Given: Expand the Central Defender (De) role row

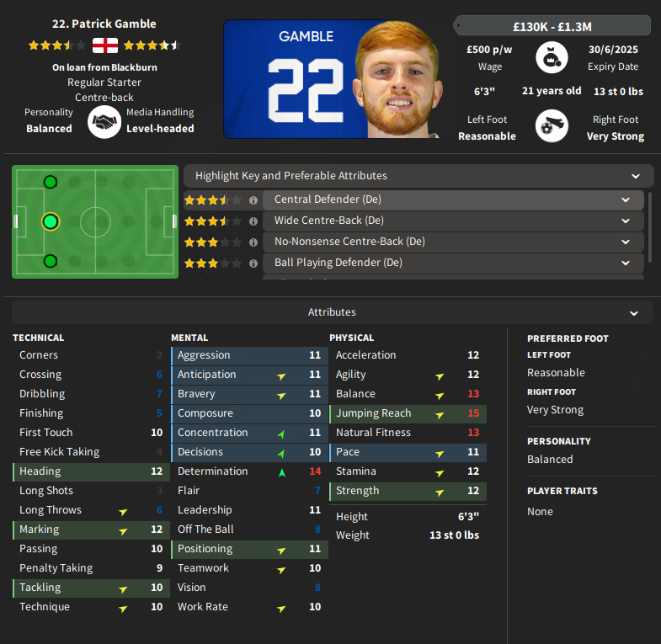Looking at the screenshot, I should click(x=453, y=200).
